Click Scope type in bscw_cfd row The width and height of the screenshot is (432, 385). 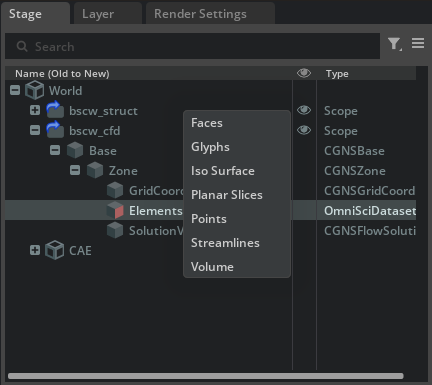tap(341, 131)
